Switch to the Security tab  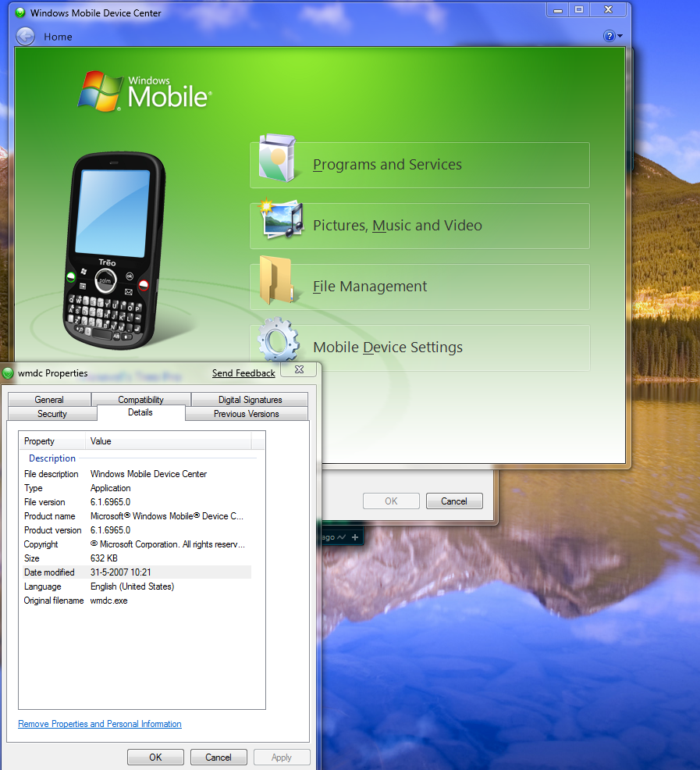pos(52,413)
